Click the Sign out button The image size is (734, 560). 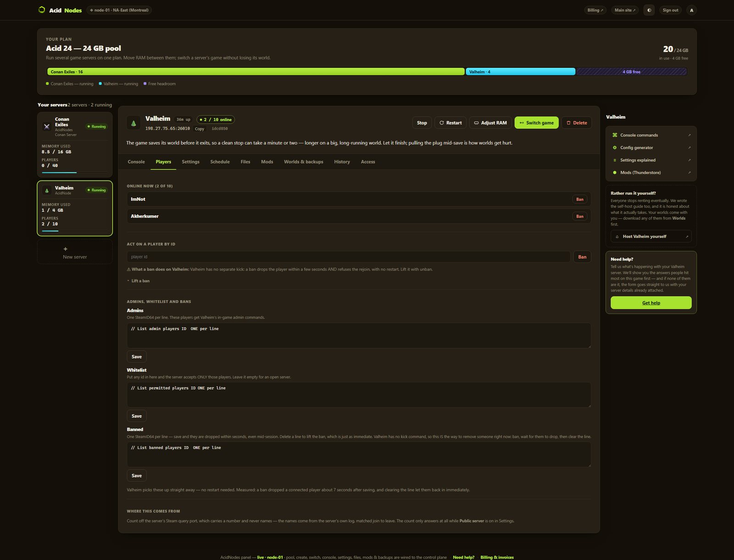[x=670, y=10]
